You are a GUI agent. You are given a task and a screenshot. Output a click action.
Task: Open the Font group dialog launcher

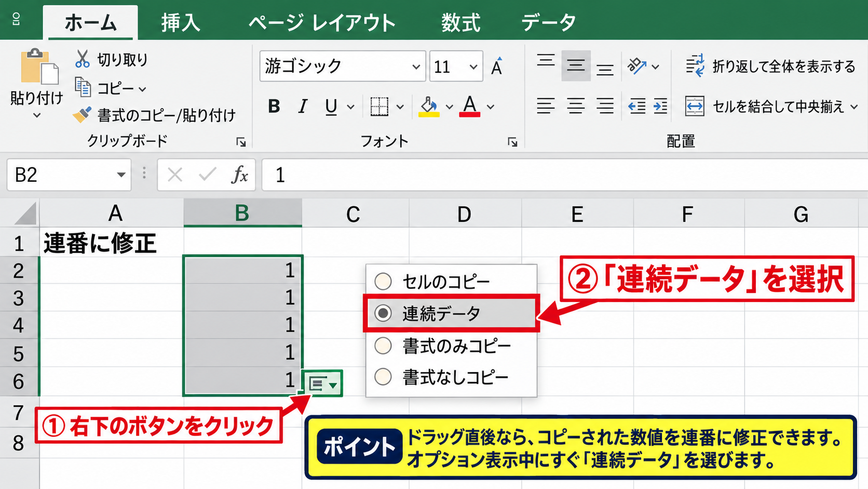[x=513, y=142]
